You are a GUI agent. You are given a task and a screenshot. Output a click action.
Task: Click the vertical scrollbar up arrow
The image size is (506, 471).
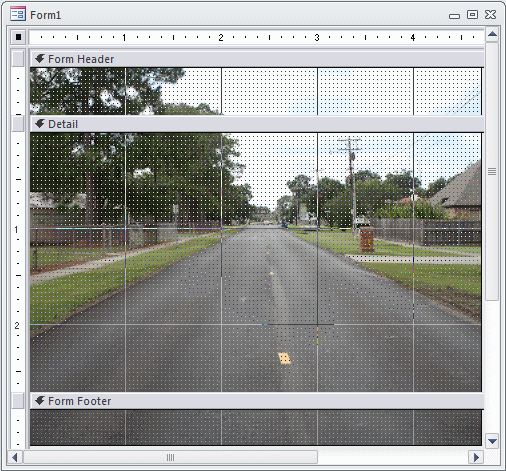click(492, 34)
